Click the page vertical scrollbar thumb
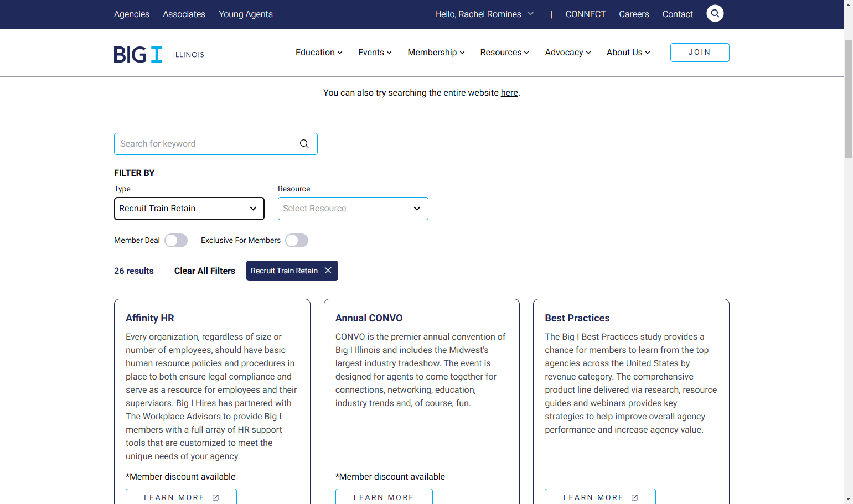 [x=848, y=99]
